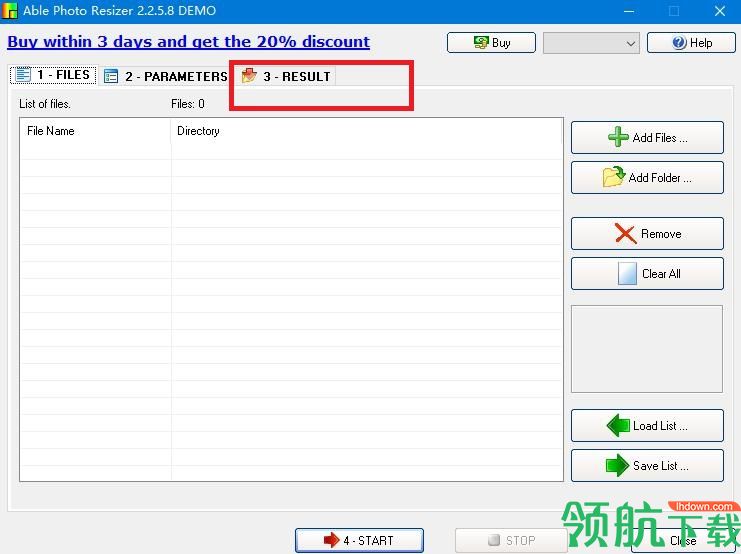
Task: Remove selected file with Remove button
Action: click(x=647, y=234)
